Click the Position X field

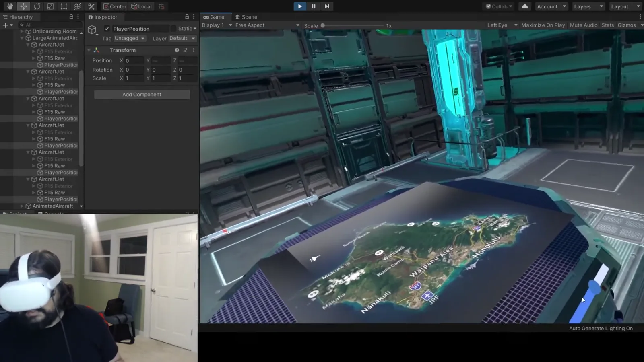point(134,60)
